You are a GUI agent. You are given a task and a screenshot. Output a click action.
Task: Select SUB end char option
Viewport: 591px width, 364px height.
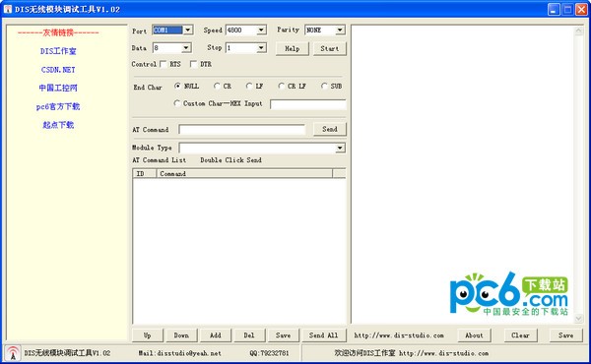pyautogui.click(x=324, y=86)
